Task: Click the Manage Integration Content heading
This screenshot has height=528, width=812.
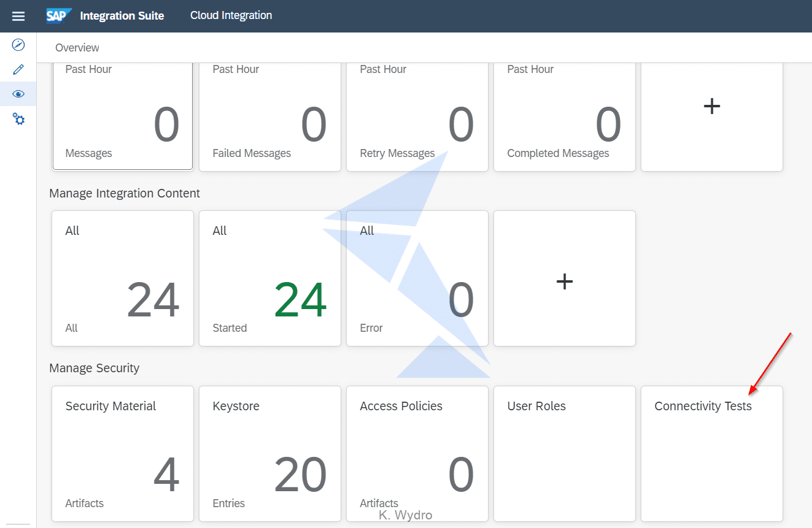Action: tap(125, 193)
